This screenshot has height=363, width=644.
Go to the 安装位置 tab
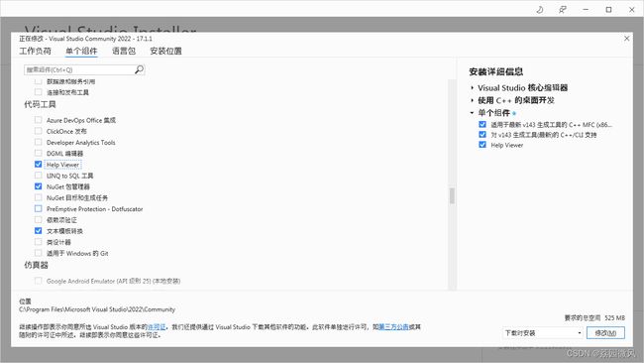[165, 51]
